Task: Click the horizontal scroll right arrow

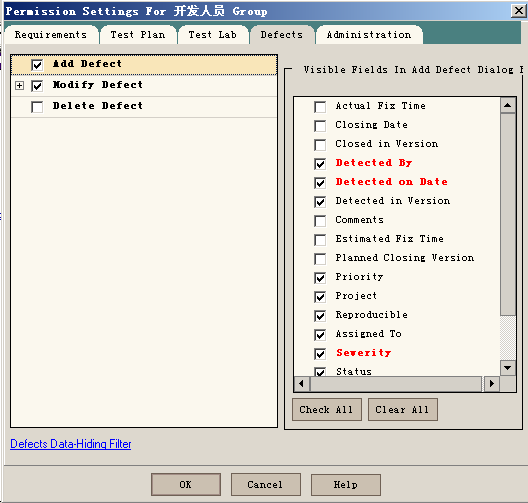Action: click(492, 383)
